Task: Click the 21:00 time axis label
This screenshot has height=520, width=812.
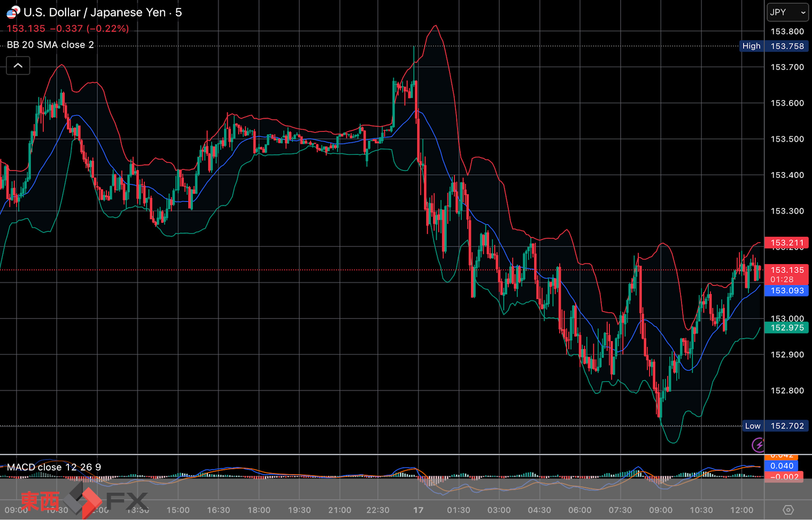Action: tap(339, 510)
